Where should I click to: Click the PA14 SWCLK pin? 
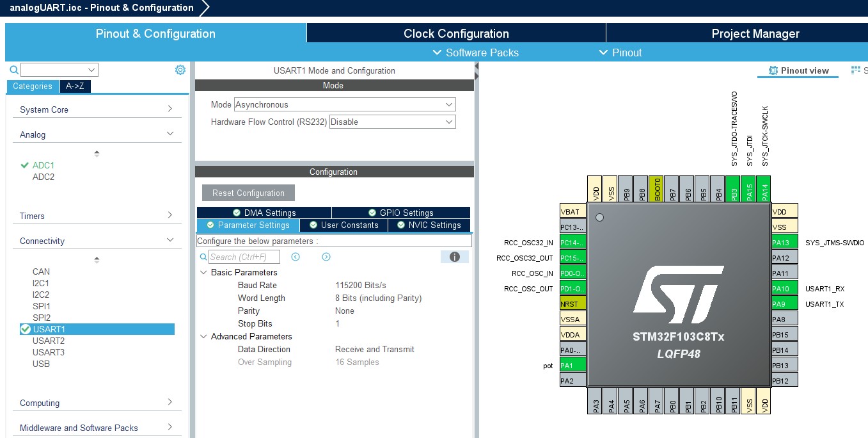click(x=765, y=190)
